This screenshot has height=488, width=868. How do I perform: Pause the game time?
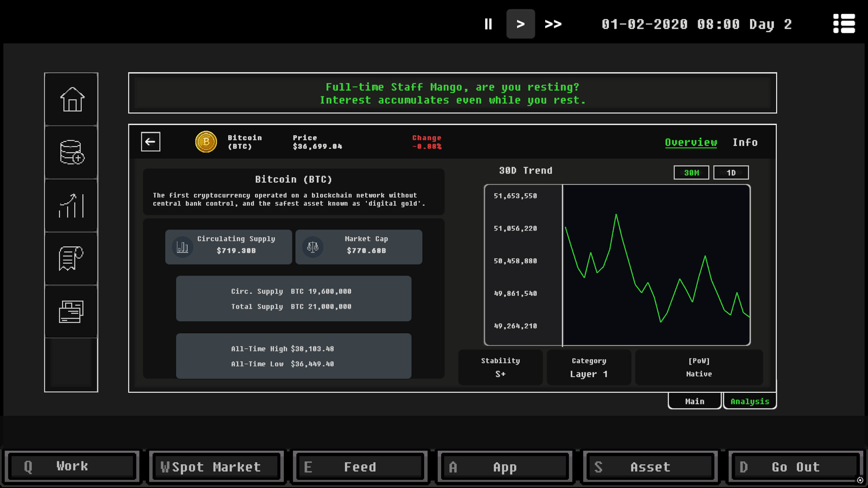[488, 24]
